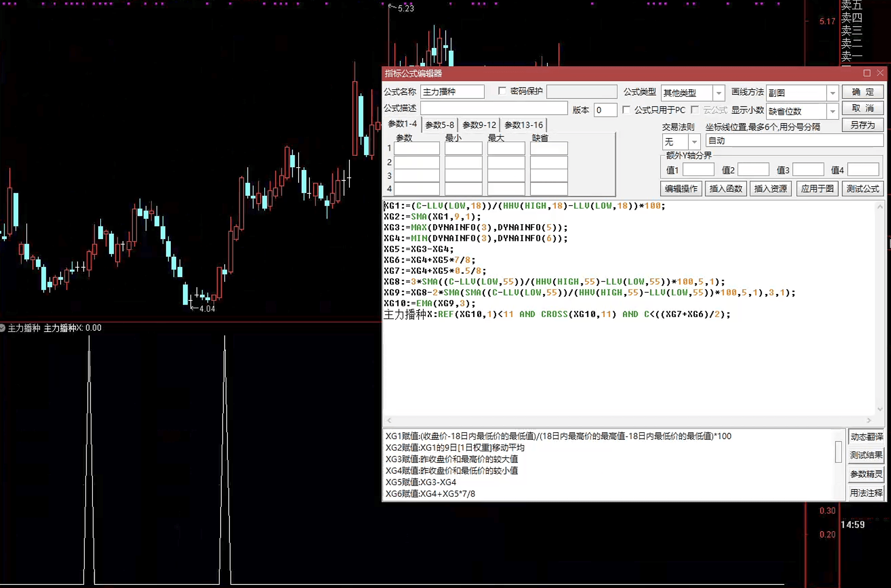The width and height of the screenshot is (891, 588).
Task: Click 值2 input field
Action: pyautogui.click(x=753, y=170)
